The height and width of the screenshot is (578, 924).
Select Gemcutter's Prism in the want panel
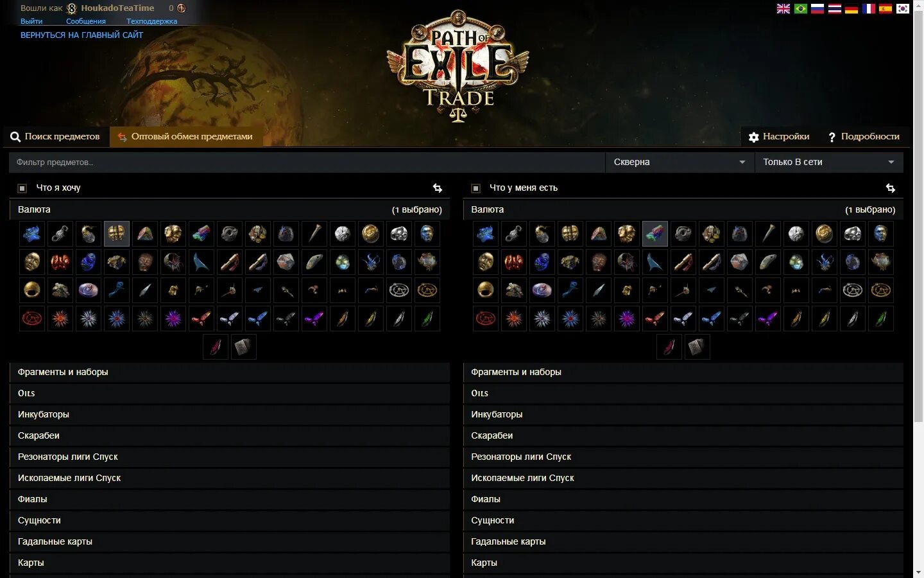145,234
